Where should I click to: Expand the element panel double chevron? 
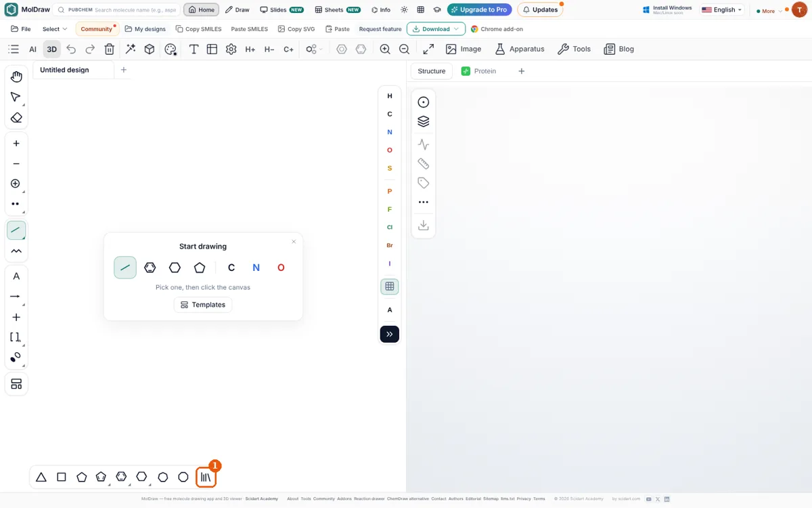pos(390,334)
